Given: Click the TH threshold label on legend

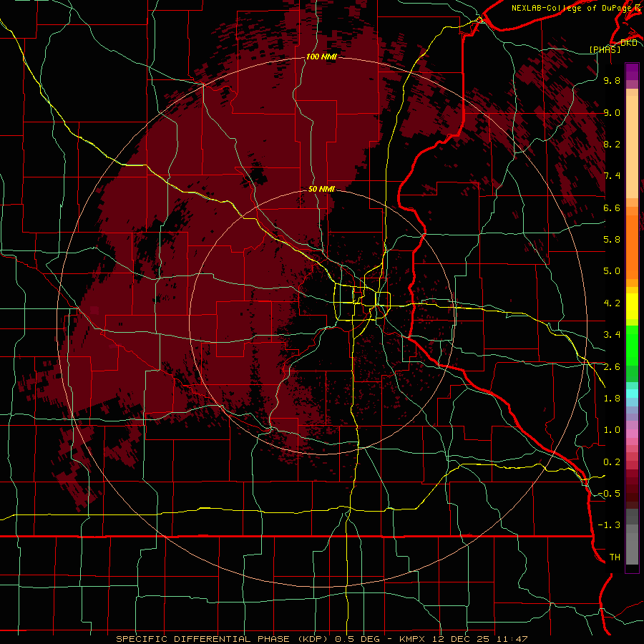Looking at the screenshot, I should click(x=615, y=557).
